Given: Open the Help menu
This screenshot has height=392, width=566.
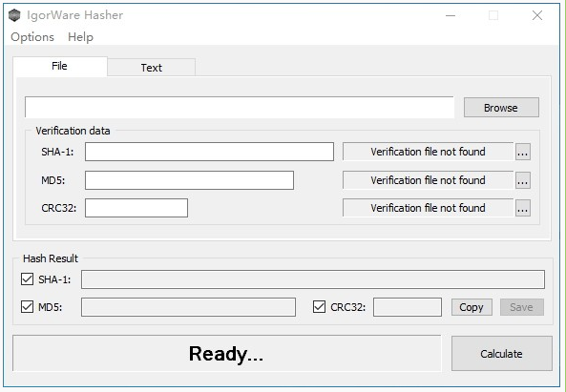Looking at the screenshot, I should click(x=80, y=37).
